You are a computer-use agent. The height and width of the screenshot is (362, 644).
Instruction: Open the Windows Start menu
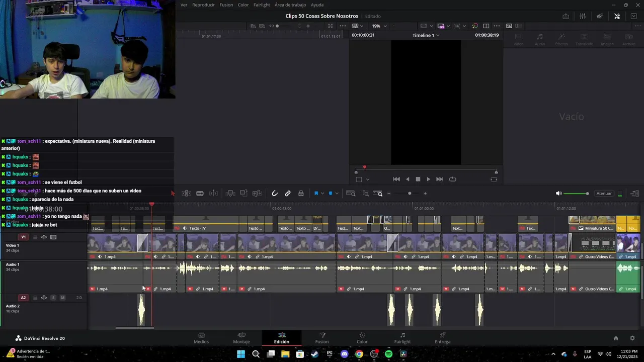(241, 354)
